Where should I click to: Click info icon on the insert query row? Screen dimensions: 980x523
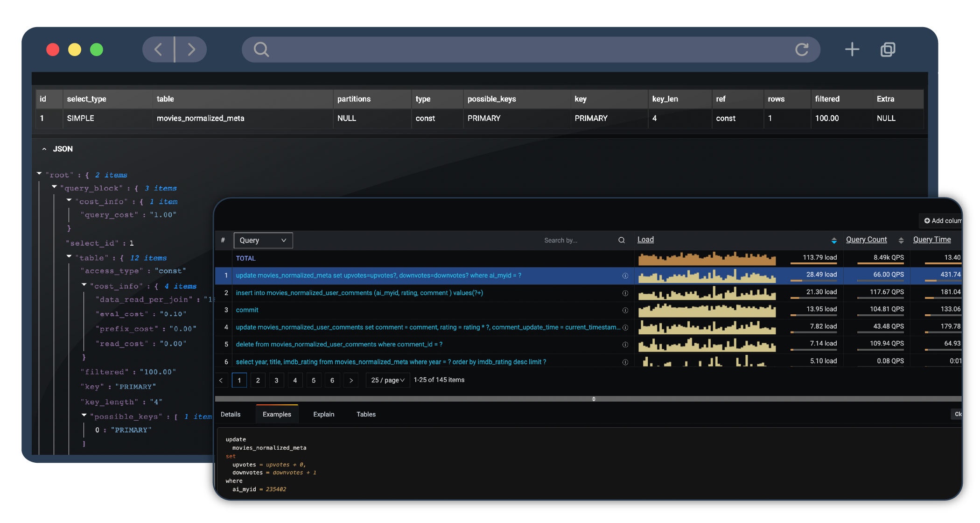point(625,293)
